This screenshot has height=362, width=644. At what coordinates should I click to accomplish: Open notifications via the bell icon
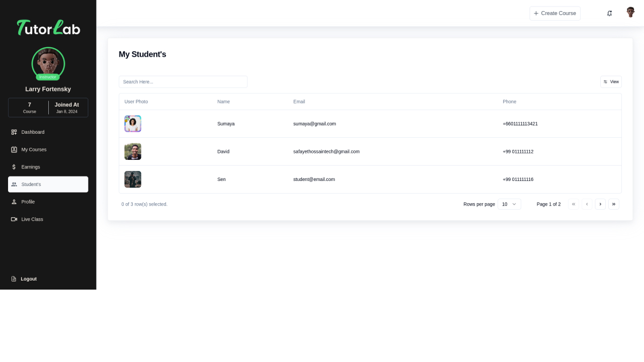(x=609, y=13)
